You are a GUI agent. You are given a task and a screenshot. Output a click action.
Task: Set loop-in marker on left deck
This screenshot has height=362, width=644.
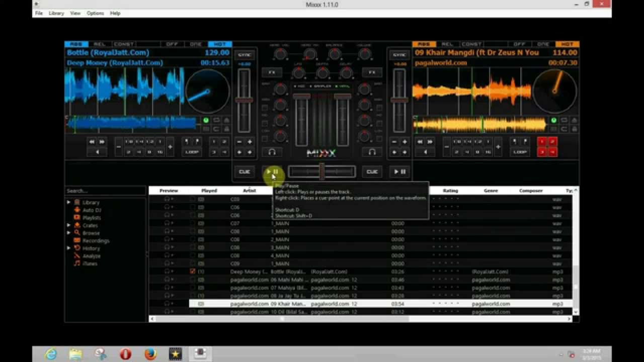coord(187,142)
